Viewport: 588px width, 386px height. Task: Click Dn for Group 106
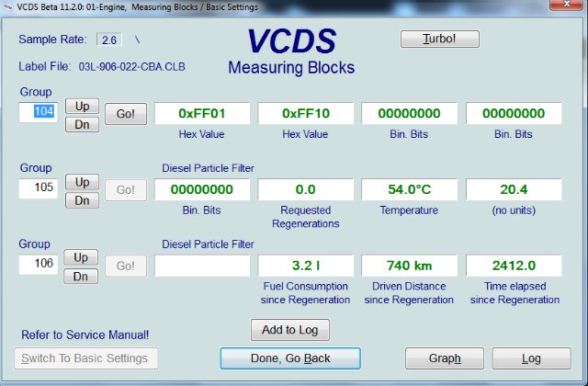tap(81, 277)
